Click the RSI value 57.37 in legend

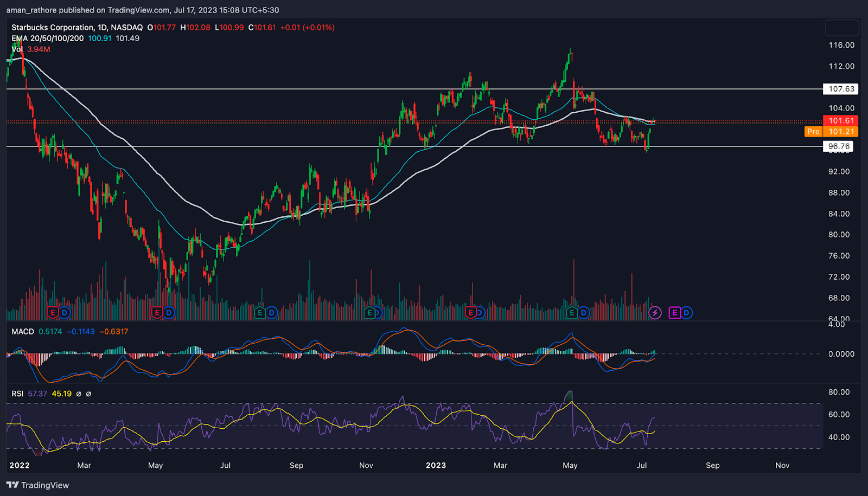(37, 394)
